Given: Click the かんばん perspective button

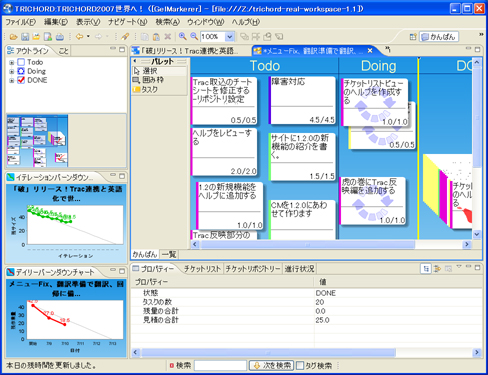Looking at the screenshot, I should pos(439,37).
